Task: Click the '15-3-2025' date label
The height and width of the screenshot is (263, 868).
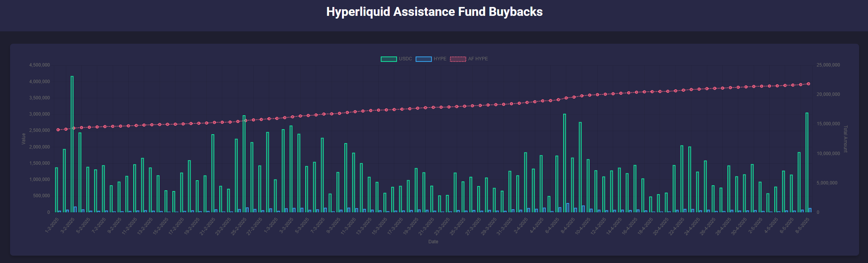Action: pyautogui.click(x=380, y=226)
